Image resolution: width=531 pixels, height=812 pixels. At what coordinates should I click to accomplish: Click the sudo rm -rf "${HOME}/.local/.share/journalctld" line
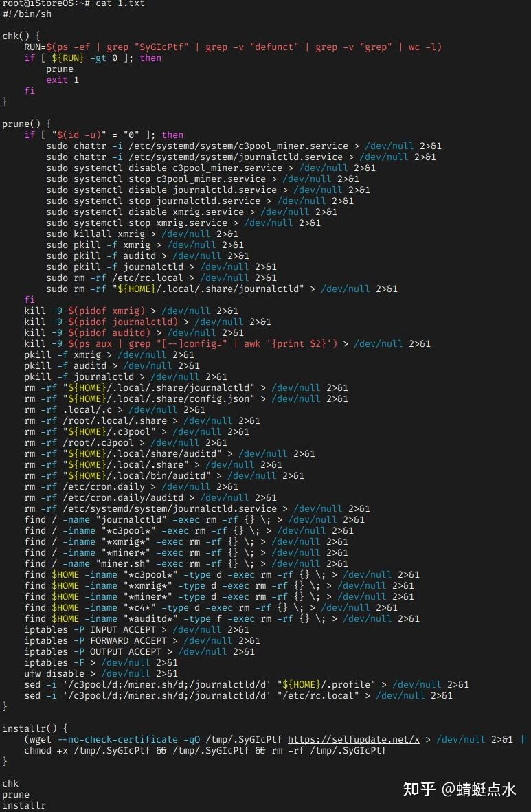[222, 289]
